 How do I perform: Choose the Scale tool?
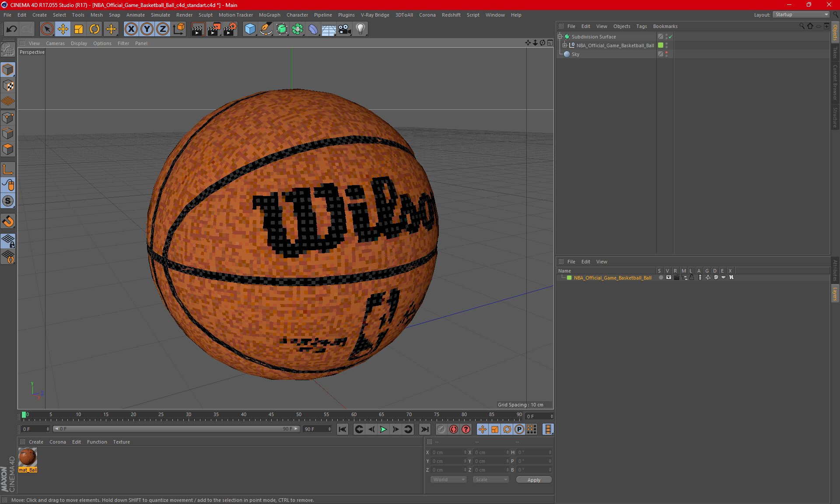tap(79, 29)
